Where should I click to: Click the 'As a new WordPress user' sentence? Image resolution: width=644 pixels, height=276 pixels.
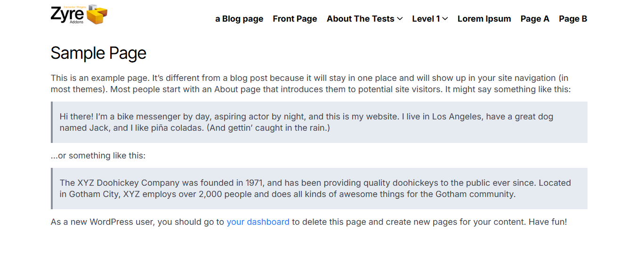(137, 222)
